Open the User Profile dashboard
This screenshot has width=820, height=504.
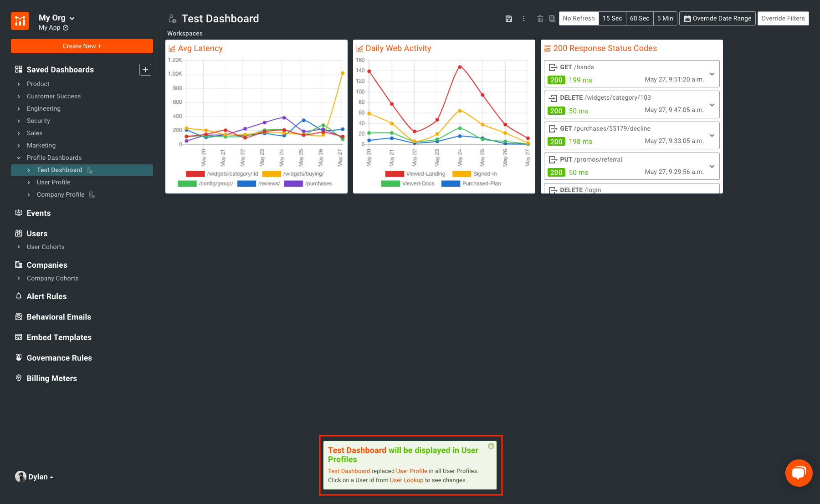[53, 182]
